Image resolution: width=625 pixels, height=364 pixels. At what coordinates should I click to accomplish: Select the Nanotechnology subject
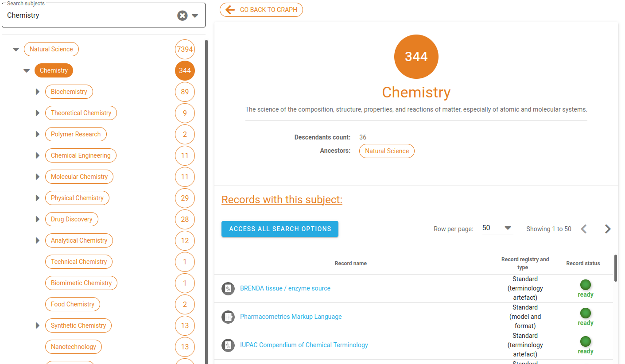[74, 347]
